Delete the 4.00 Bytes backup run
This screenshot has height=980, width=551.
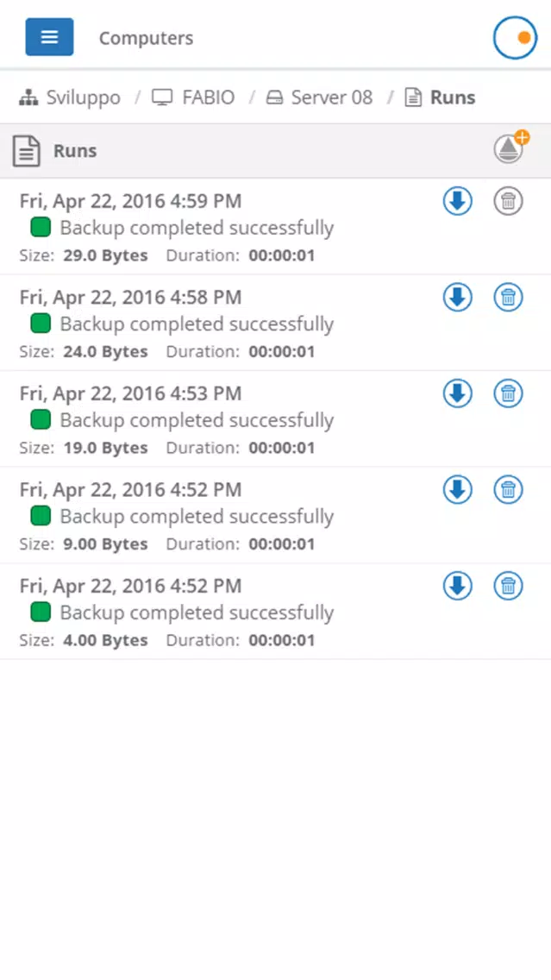click(509, 587)
